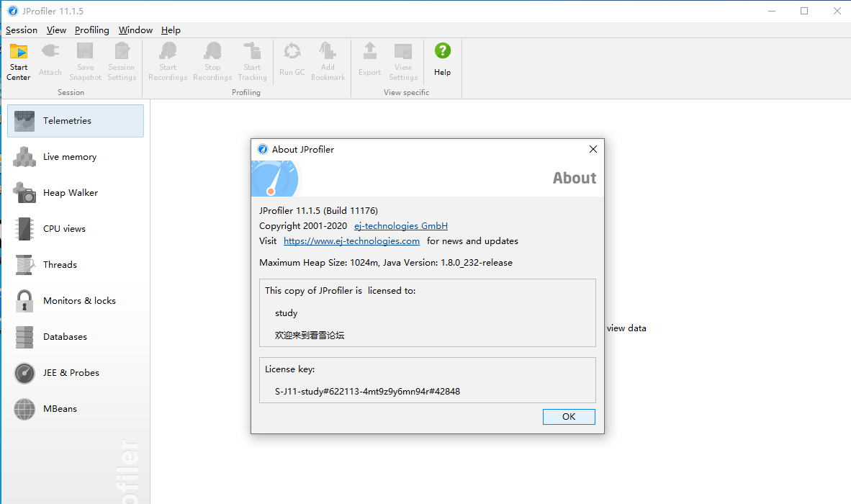Maximize the JProfiler main window
Image resolution: width=851 pixels, height=504 pixels.
804,11
